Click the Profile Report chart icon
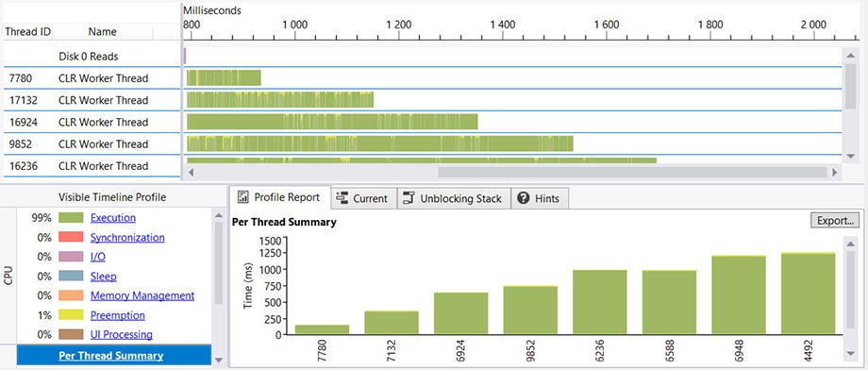The image size is (868, 370). click(x=242, y=197)
